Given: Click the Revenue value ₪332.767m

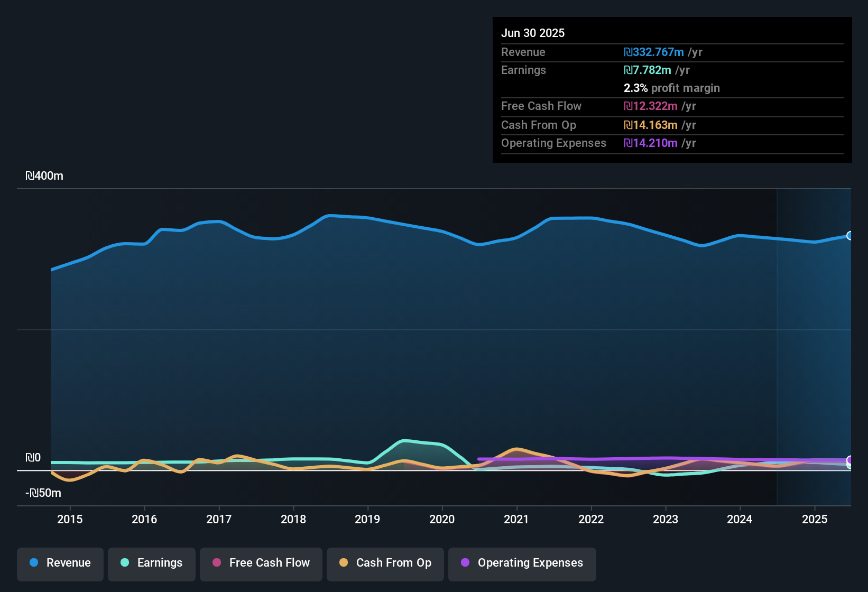Looking at the screenshot, I should pos(653,52).
